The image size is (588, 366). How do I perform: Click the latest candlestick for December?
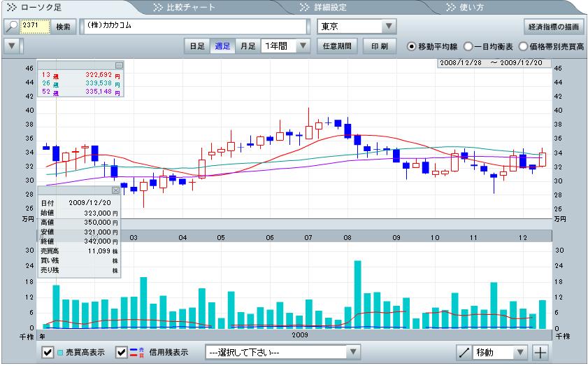coord(542,160)
